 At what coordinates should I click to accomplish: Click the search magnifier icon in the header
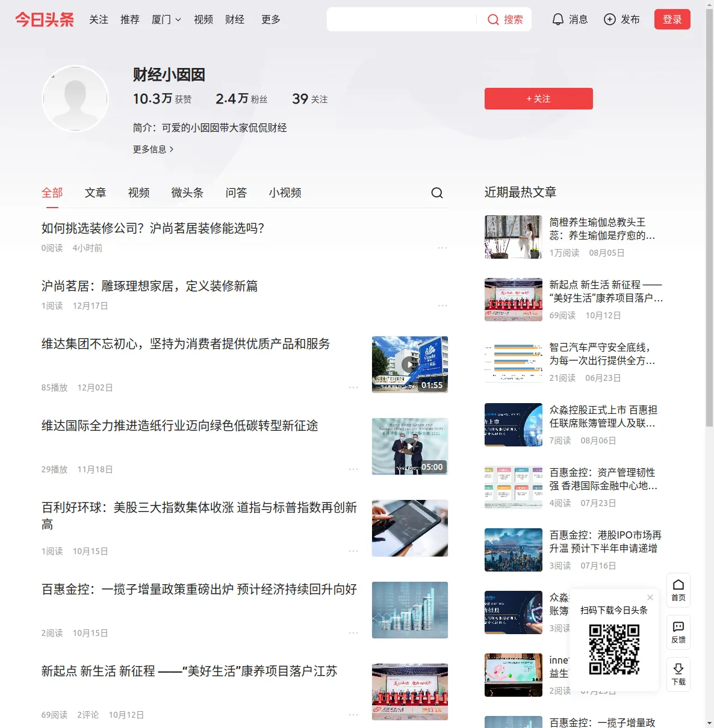tap(493, 20)
